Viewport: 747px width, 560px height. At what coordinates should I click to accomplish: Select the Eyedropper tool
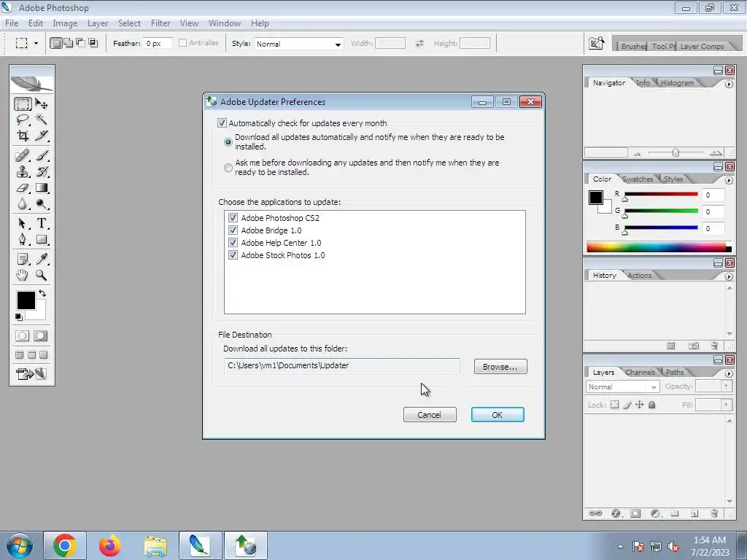coord(42,259)
